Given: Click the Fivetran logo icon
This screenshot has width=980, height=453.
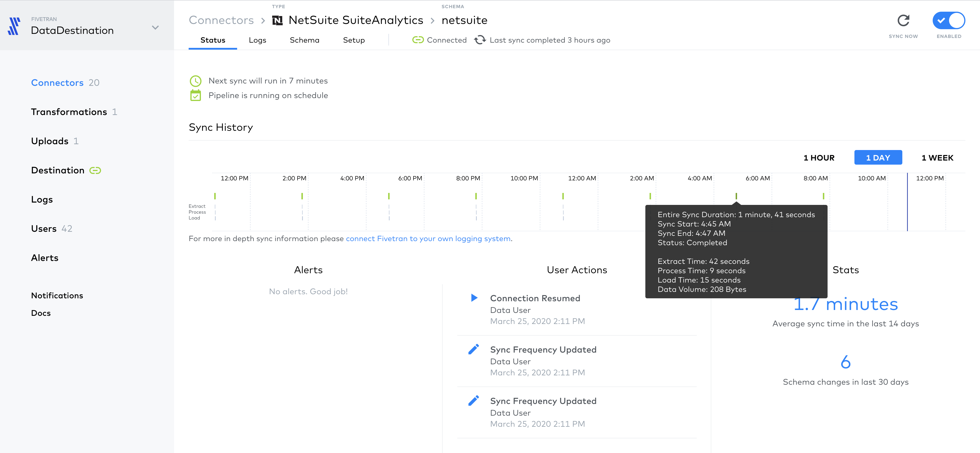Looking at the screenshot, I should [x=14, y=26].
